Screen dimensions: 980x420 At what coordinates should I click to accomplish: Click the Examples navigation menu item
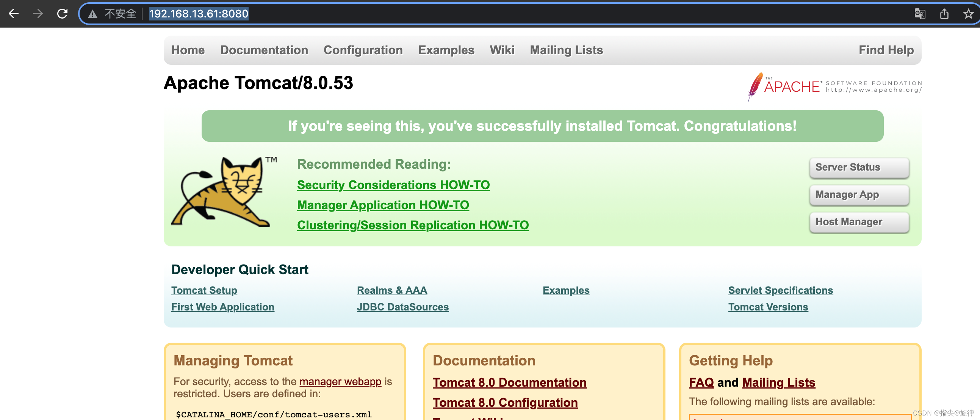pyautogui.click(x=446, y=49)
